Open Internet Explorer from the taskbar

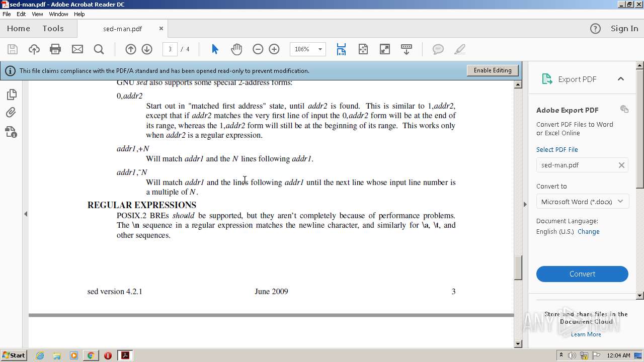40,355
